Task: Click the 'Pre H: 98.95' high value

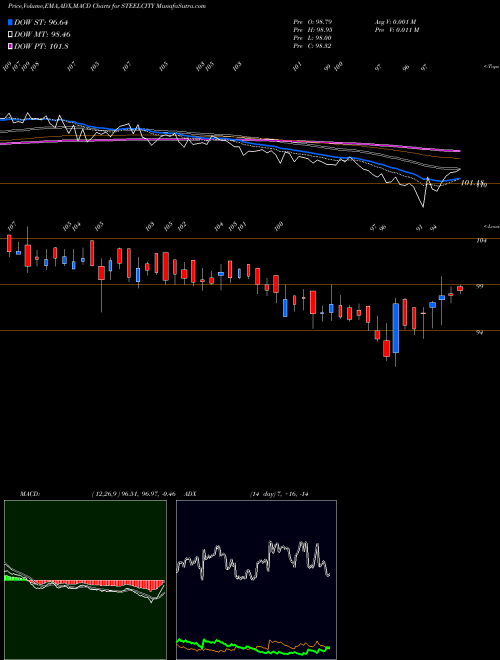Action: 313,29
